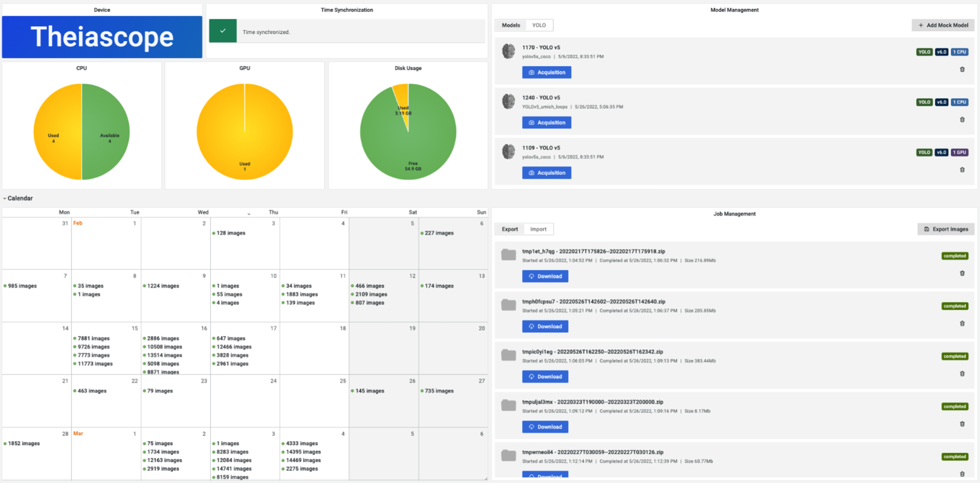Viewport: 980px width, 483px height.
Task: Click folder icon of tmp1et_h7qg zip
Action: click(x=508, y=254)
